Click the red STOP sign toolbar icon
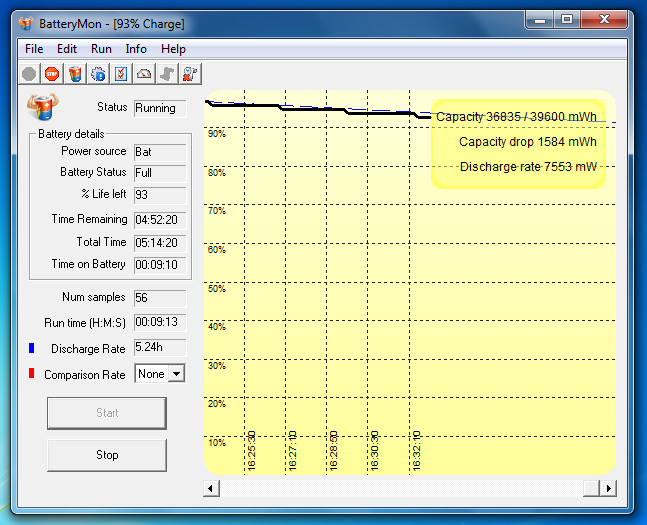The image size is (647, 525). (52, 74)
